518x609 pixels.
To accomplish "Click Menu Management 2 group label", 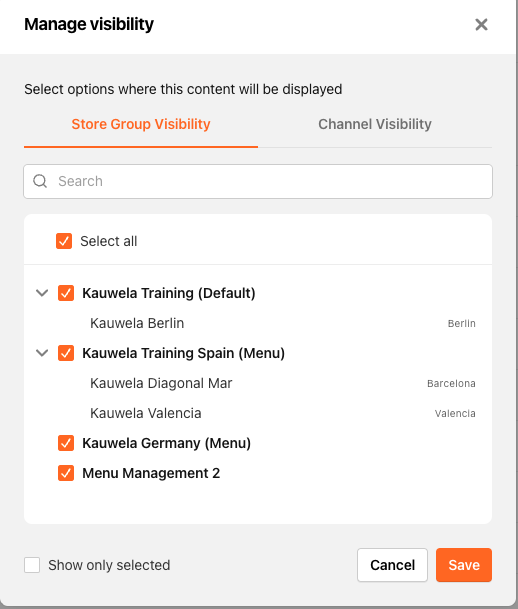I will [x=151, y=473].
